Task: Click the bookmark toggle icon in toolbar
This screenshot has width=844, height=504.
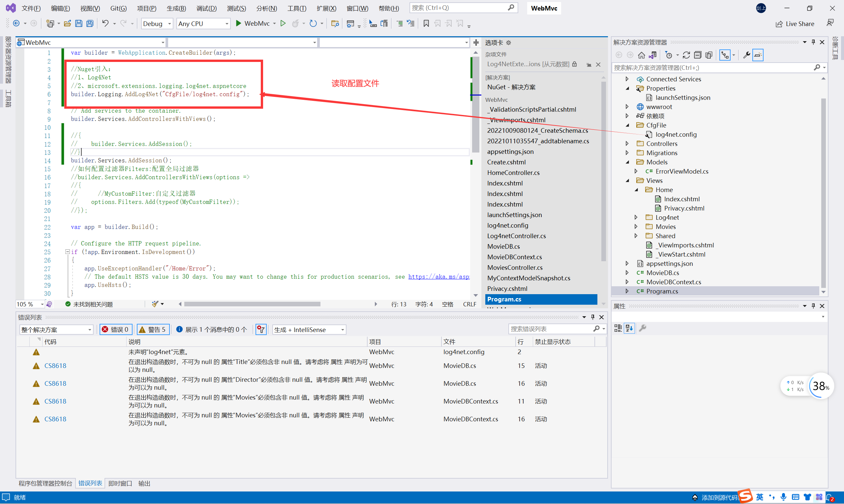Action: [426, 23]
